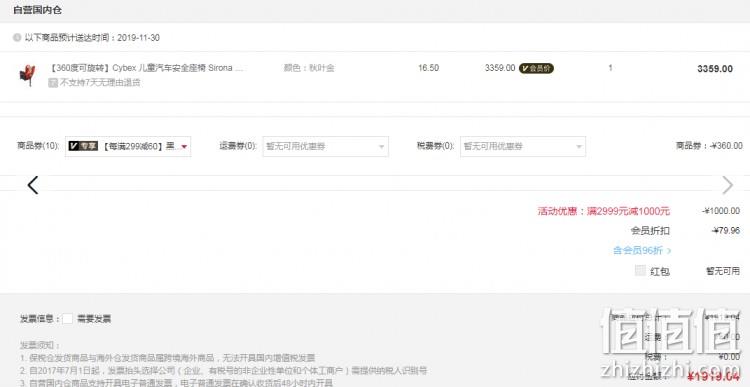Click the 自营国内仓 warehouse header
The image size is (750, 387).
point(37,10)
